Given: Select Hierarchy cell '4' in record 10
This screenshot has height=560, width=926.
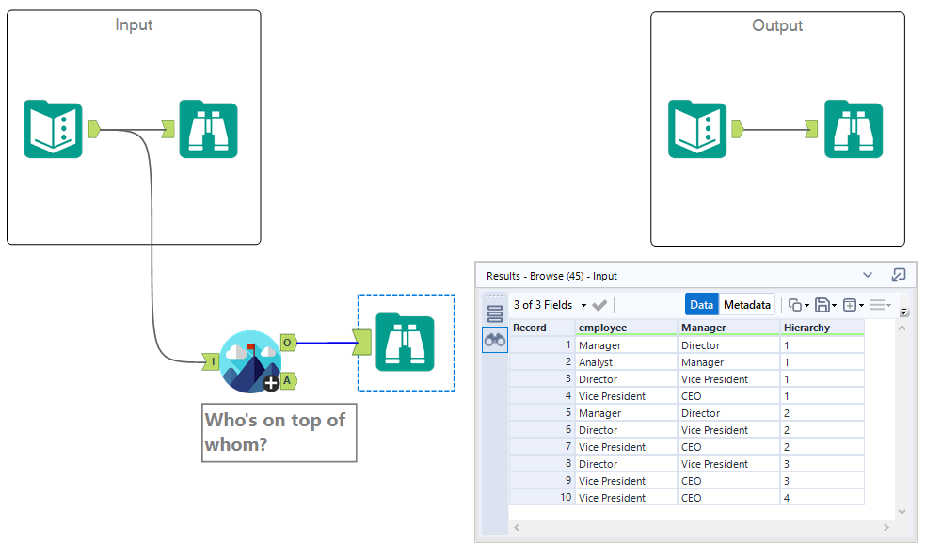Looking at the screenshot, I should point(822,498).
